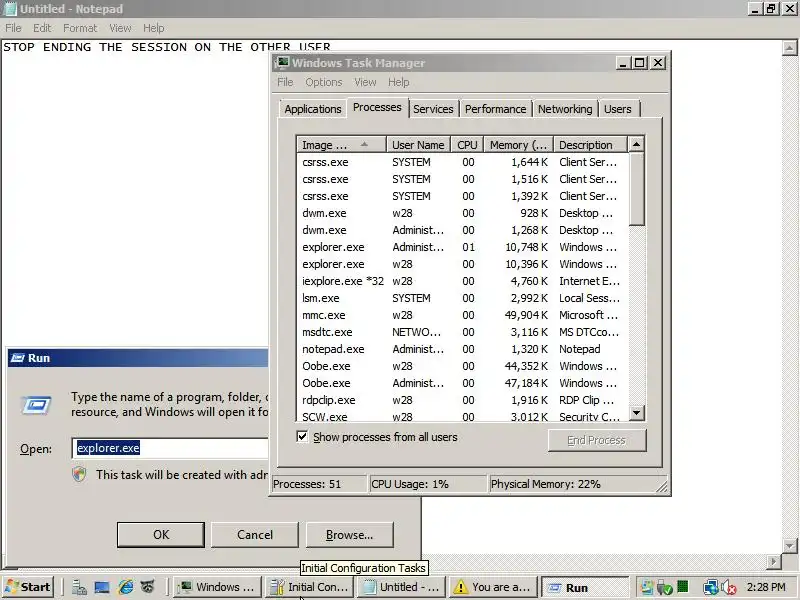Click Notepad vertical scroll up arrow
The width and height of the screenshot is (800, 600).
789,48
